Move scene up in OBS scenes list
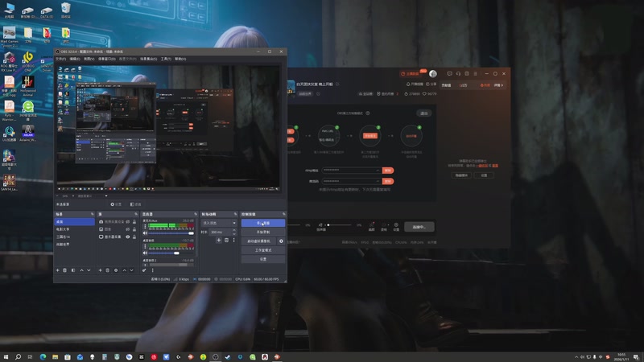644x362 pixels. point(81,270)
